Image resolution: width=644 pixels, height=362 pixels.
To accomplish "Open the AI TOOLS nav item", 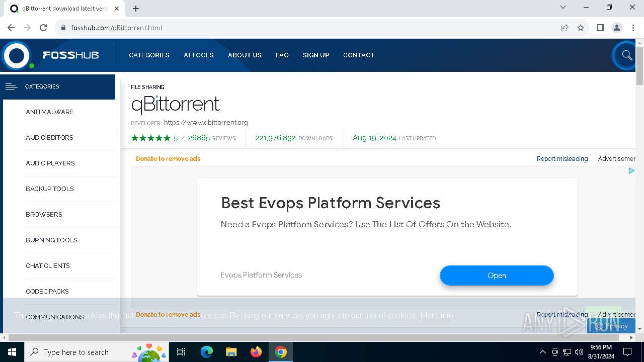I will point(199,55).
